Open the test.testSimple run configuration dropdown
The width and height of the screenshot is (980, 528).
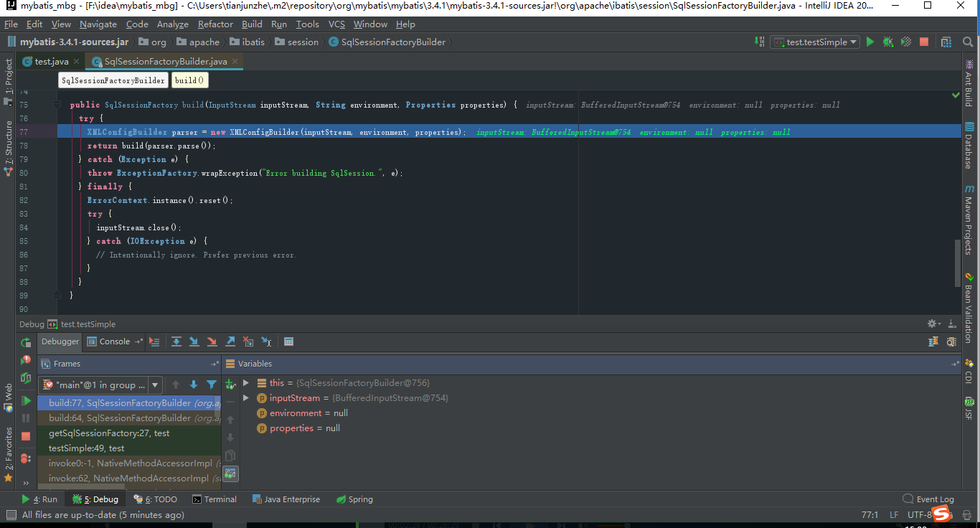814,42
